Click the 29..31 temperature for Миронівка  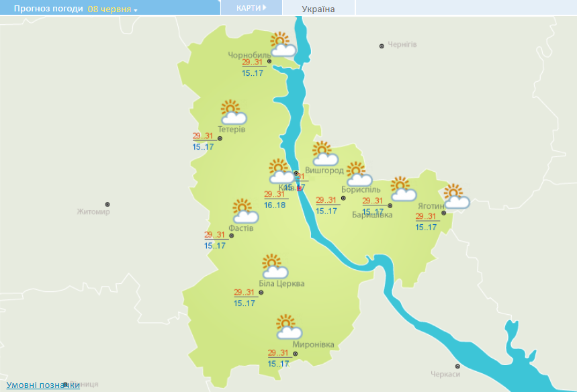[278, 353]
